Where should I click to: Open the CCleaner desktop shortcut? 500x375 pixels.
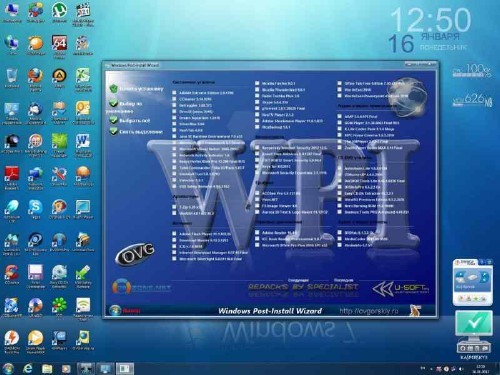tap(12, 273)
